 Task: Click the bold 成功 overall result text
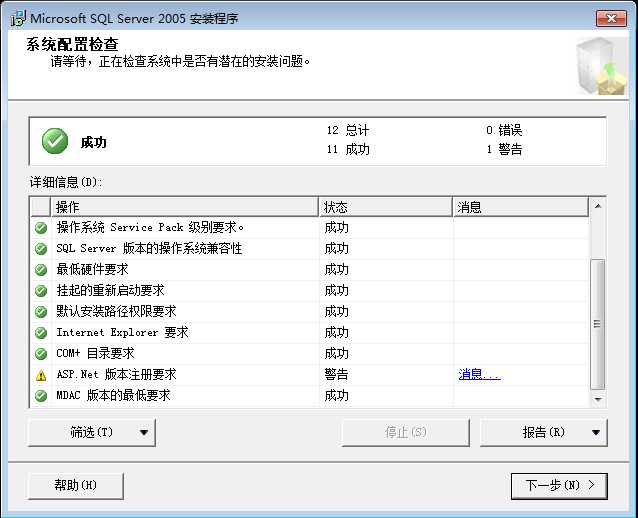click(x=94, y=142)
